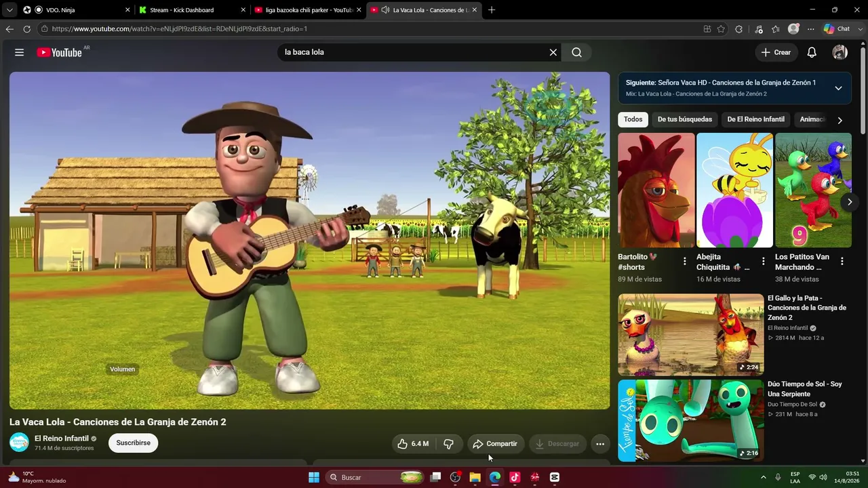Open Abejita Chiquitita shorts thumbnail

(x=735, y=190)
